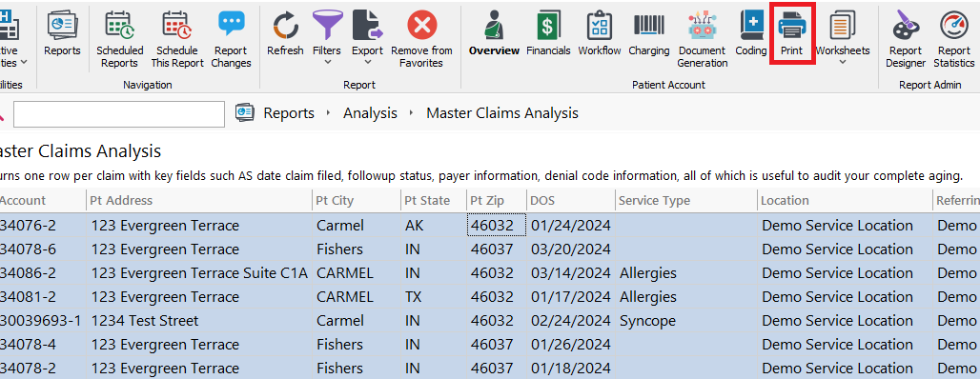
Task: Click the Refresh report icon
Action: pos(286,25)
